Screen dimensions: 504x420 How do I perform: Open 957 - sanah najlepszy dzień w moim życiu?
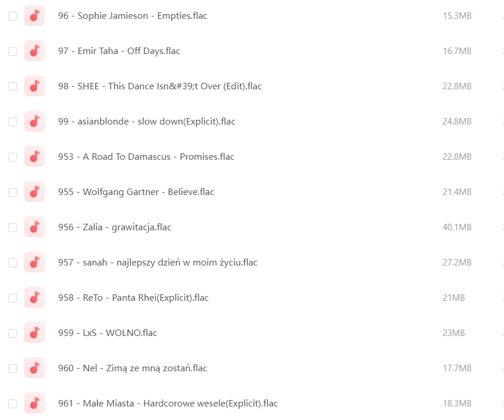coord(158,262)
